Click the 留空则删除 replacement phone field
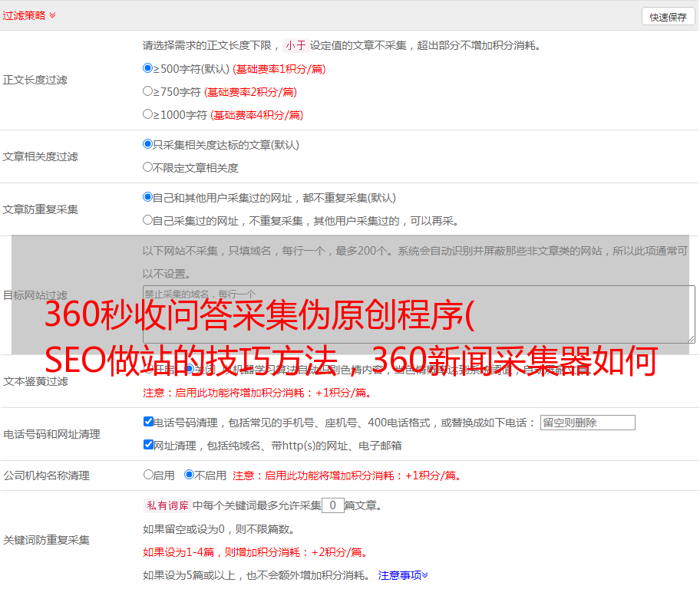The height and width of the screenshot is (589, 700). click(587, 423)
